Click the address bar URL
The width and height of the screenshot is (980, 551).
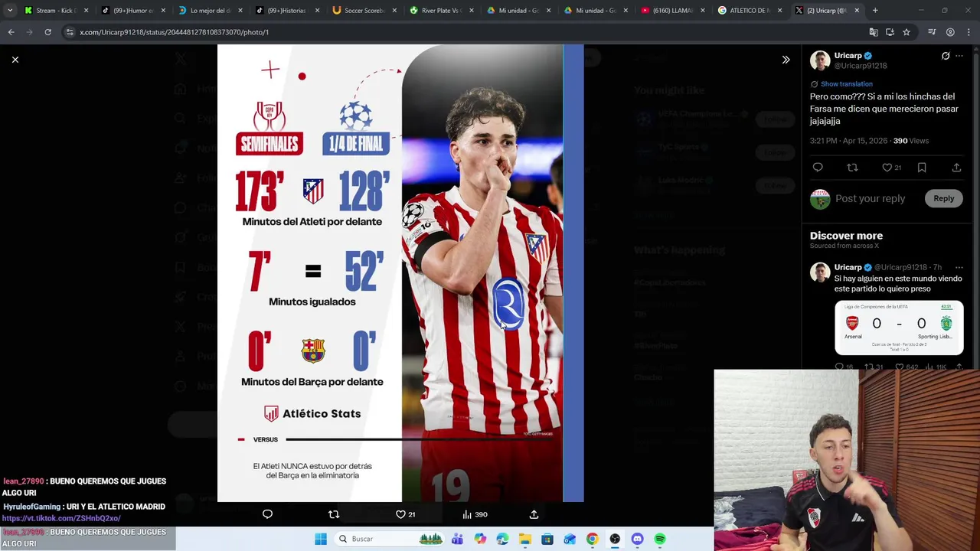(174, 32)
